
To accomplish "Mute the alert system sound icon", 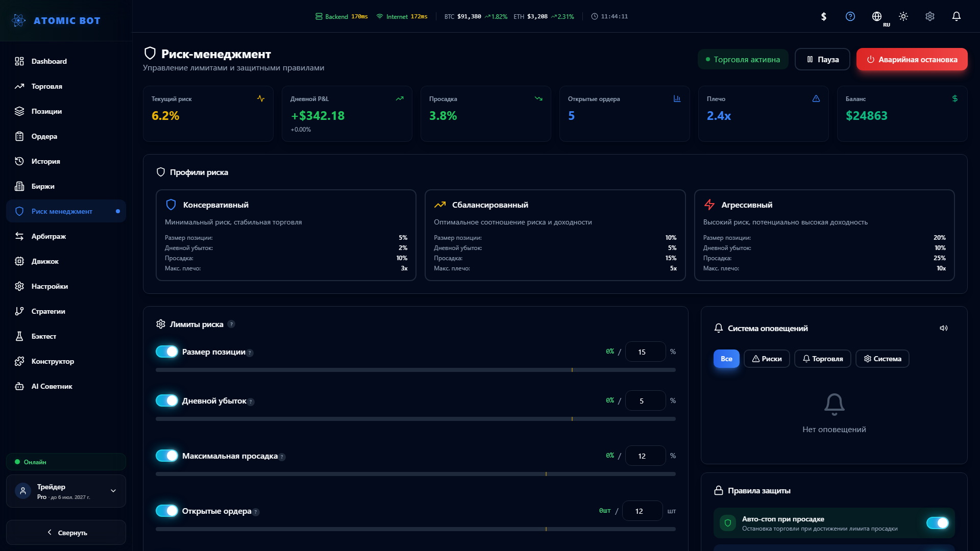I will coord(944,328).
